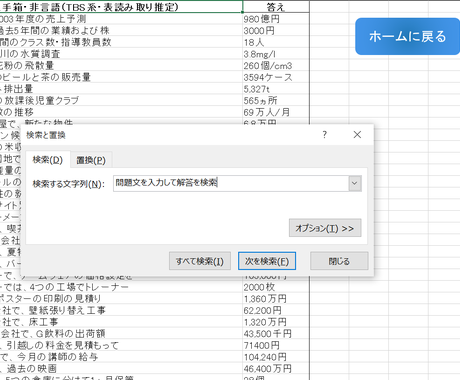Select row 過去の映画
Screen dimensions: 460x380
pos(121,369)
